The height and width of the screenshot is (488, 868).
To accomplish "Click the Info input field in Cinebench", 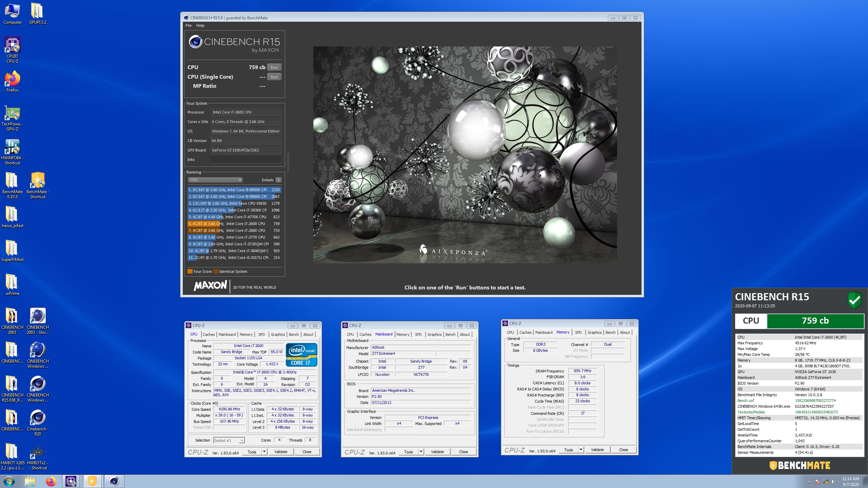I will 246,160.
